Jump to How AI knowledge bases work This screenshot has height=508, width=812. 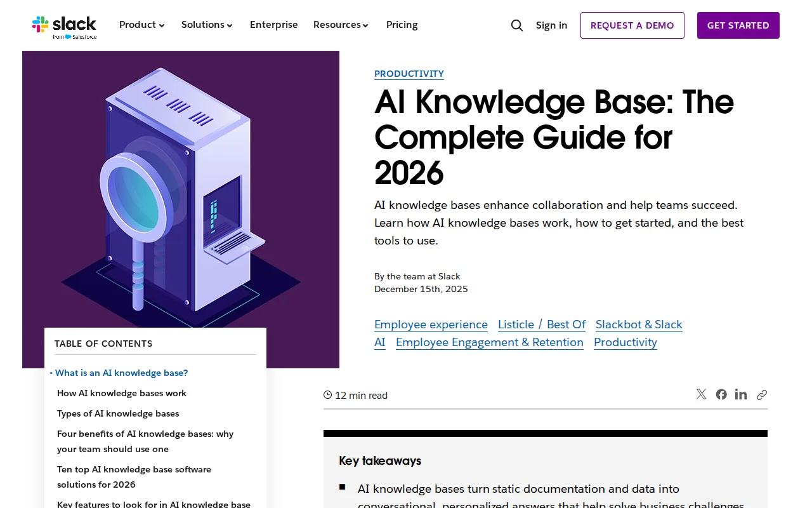coord(122,393)
